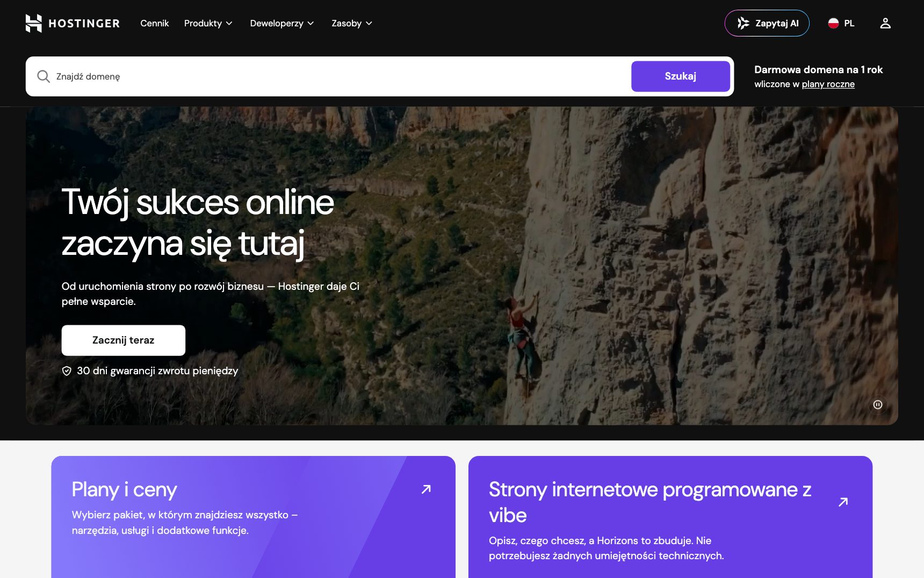The image size is (924, 578).
Task: Click 'Darmowa domena na 1 rok' text
Action: click(x=819, y=69)
